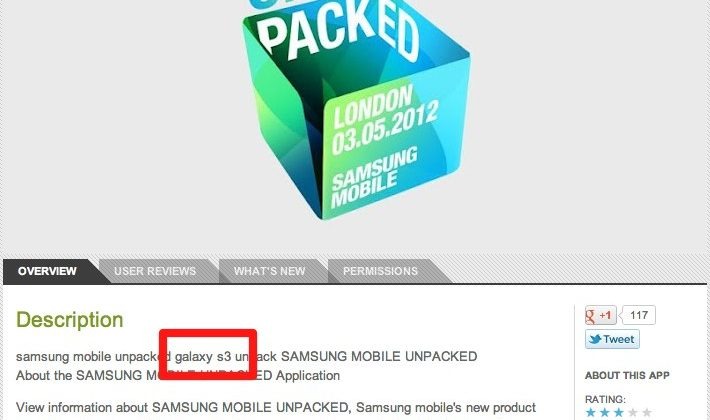Image resolution: width=710 pixels, height=420 pixels.
Task: Select the fourth grey rating star
Action: click(x=633, y=413)
